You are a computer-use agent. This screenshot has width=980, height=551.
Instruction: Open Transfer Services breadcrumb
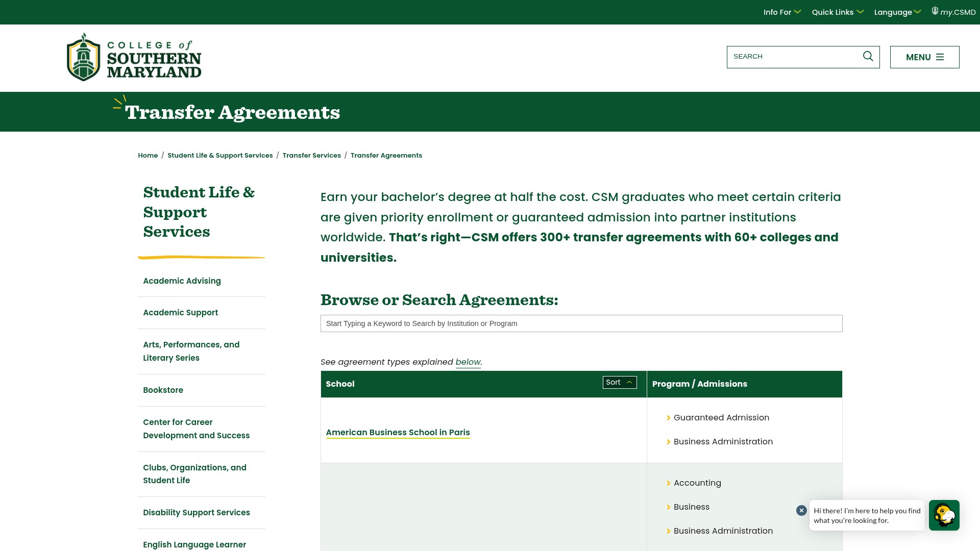click(311, 155)
